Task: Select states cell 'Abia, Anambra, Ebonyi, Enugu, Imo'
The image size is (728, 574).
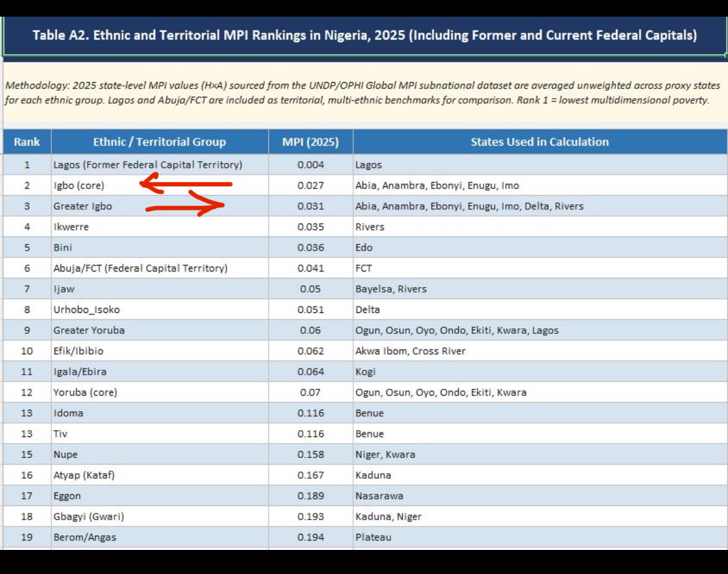Action: click(540, 186)
